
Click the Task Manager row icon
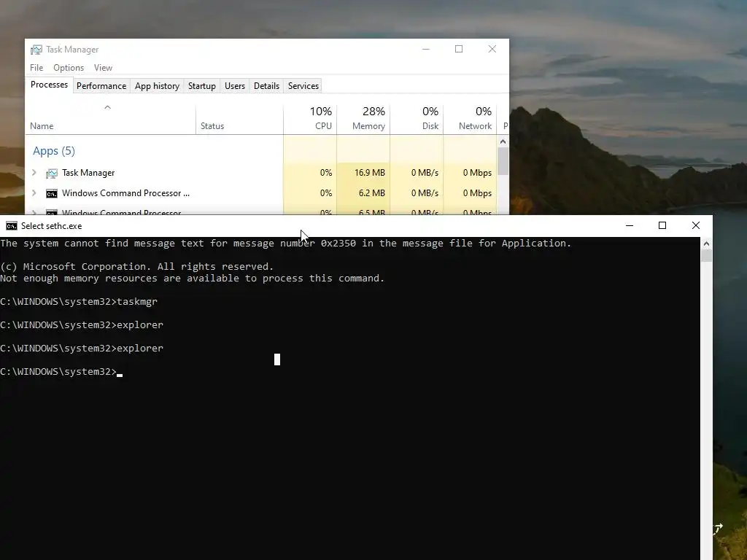click(52, 173)
